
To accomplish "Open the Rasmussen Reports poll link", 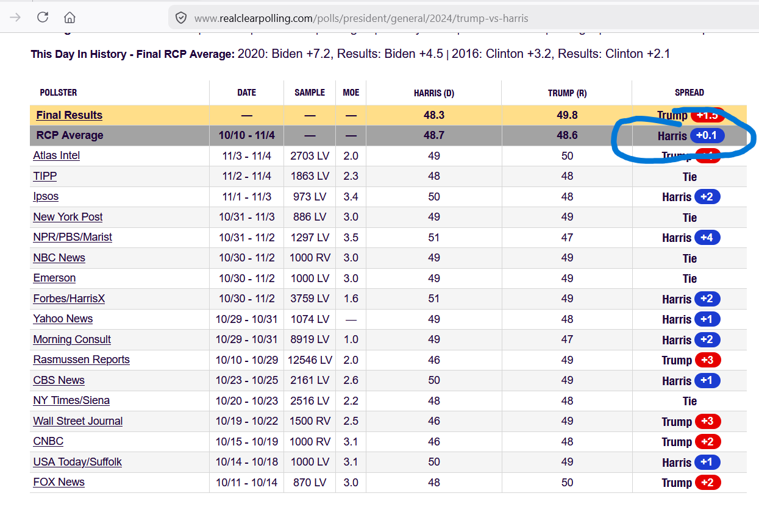I will tap(82, 360).
